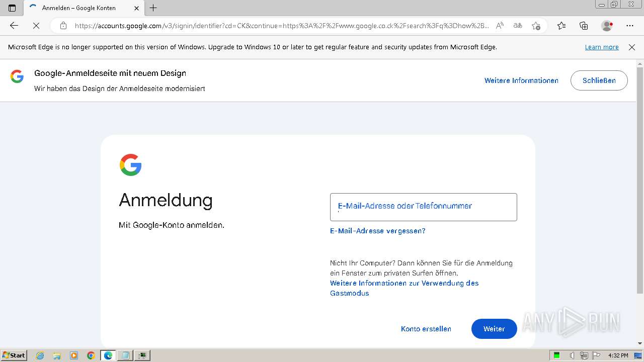Click the browser address bar URL
The height and width of the screenshot is (362, 644).
pyautogui.click(x=282, y=26)
